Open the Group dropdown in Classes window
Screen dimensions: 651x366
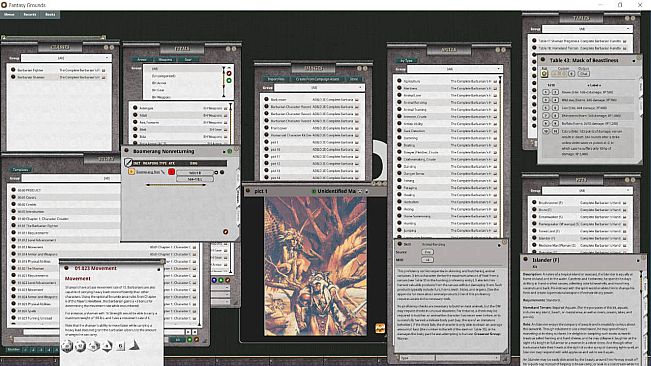[66, 58]
